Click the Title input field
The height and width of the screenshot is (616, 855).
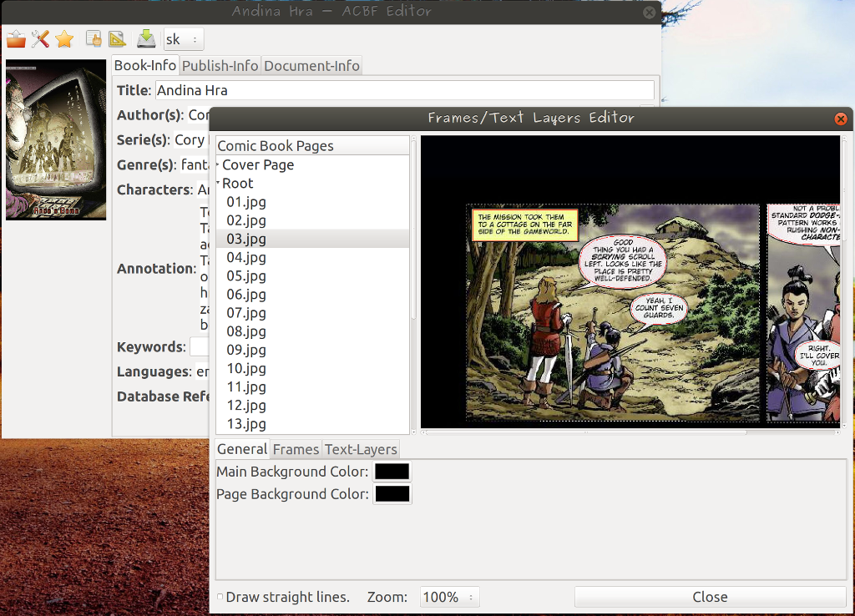405,90
